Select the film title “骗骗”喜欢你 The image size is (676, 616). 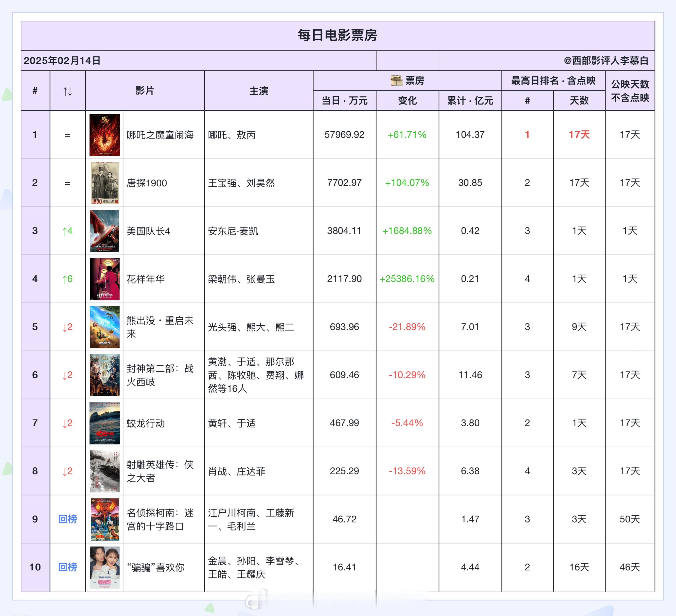pyautogui.click(x=156, y=567)
